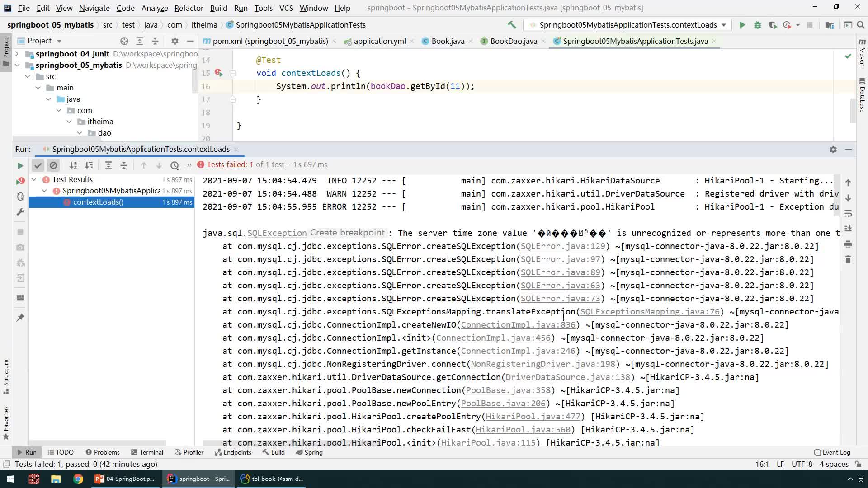Viewport: 868px width, 488px height.
Task: Run with coverage icon in the main toolbar
Action: 773,25
